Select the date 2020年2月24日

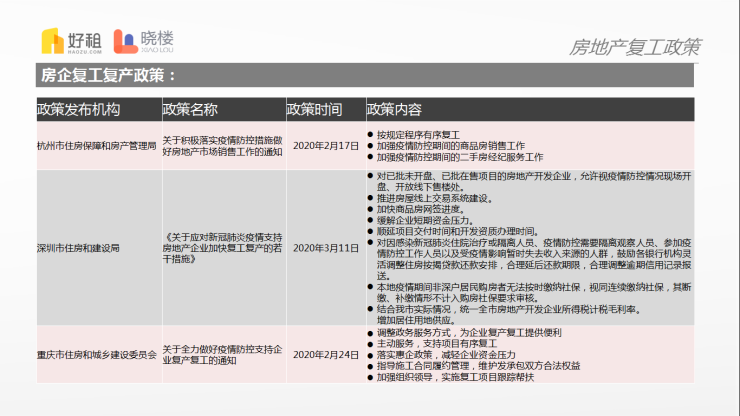point(326,355)
